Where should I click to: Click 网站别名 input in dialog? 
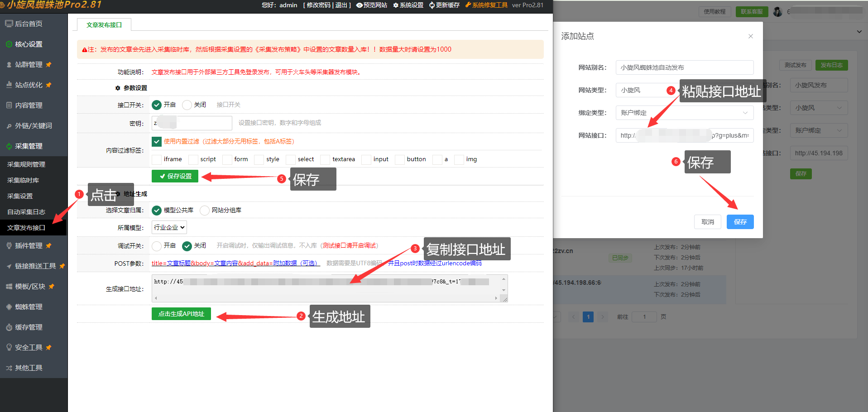pyautogui.click(x=685, y=67)
